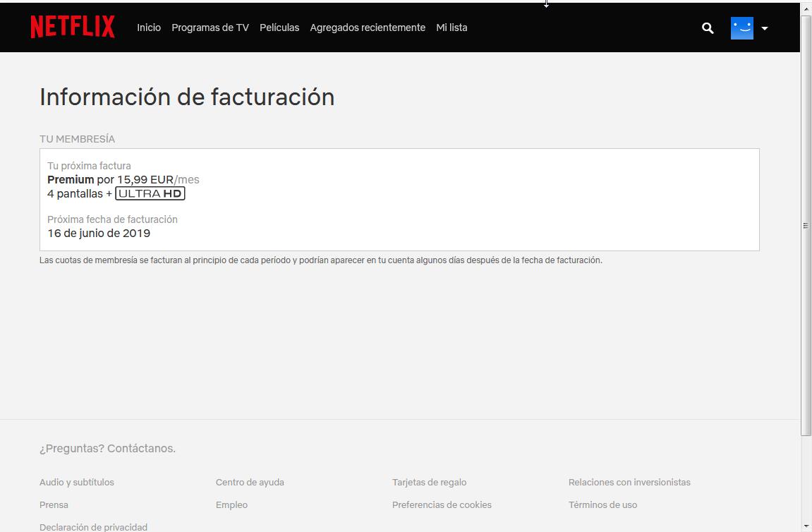This screenshot has height=532, width=812.
Task: Open Centro de ayuda link
Action: click(x=250, y=483)
